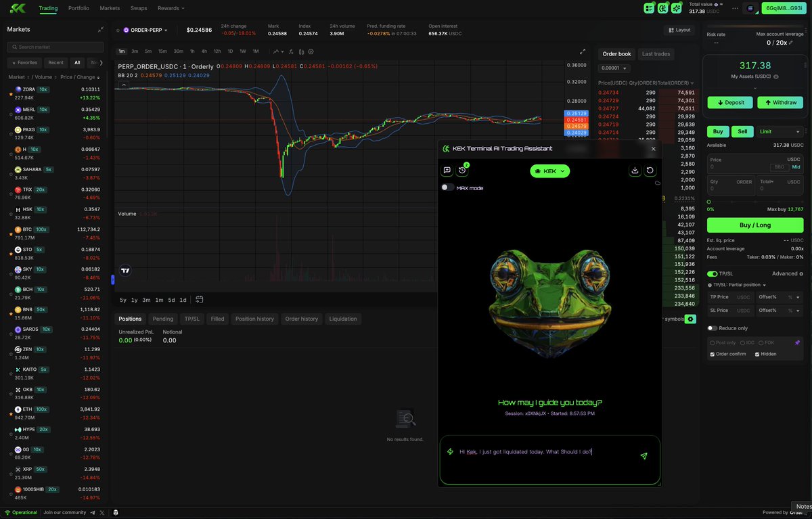The image size is (812, 519).
Task: Select IOC radio option
Action: click(742, 343)
